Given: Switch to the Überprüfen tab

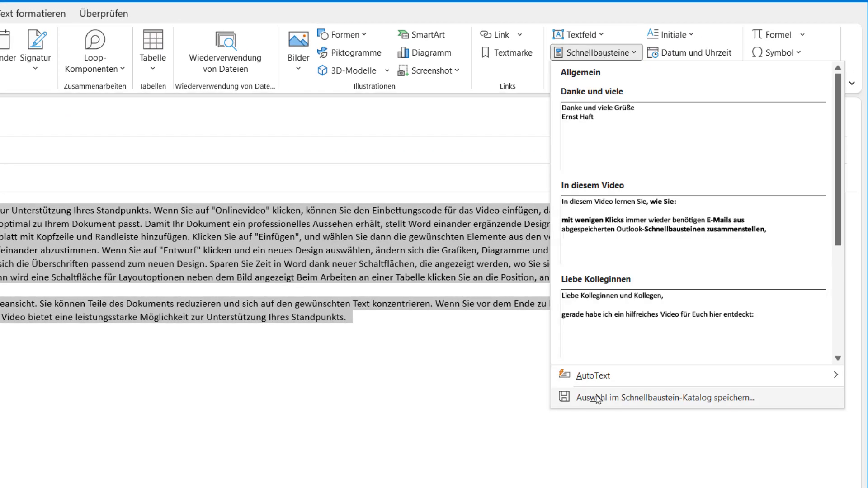Looking at the screenshot, I should [103, 14].
